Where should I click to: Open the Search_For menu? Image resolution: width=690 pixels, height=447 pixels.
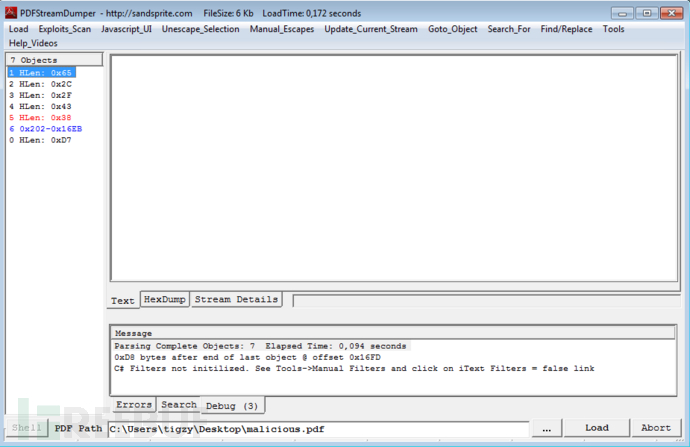tap(509, 29)
